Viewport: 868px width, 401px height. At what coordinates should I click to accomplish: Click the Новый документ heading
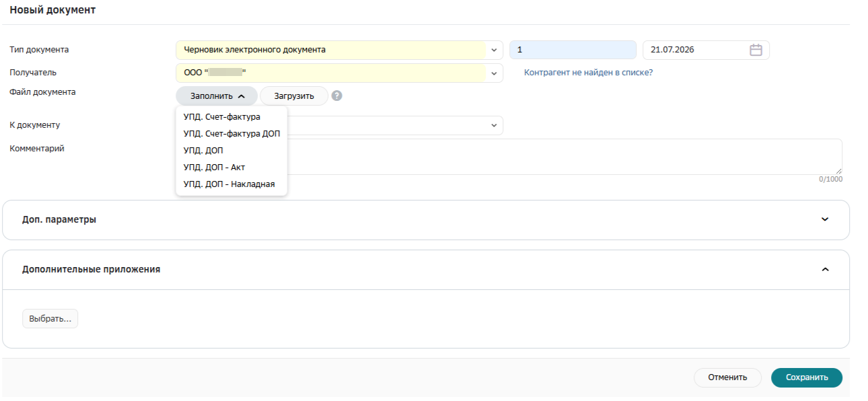tap(52, 10)
